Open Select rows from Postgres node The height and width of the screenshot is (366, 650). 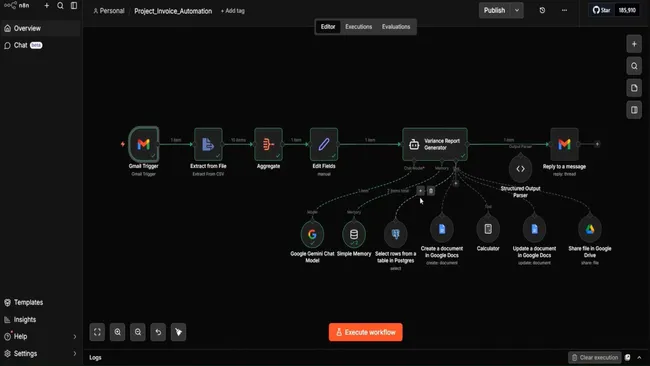[x=395, y=234]
